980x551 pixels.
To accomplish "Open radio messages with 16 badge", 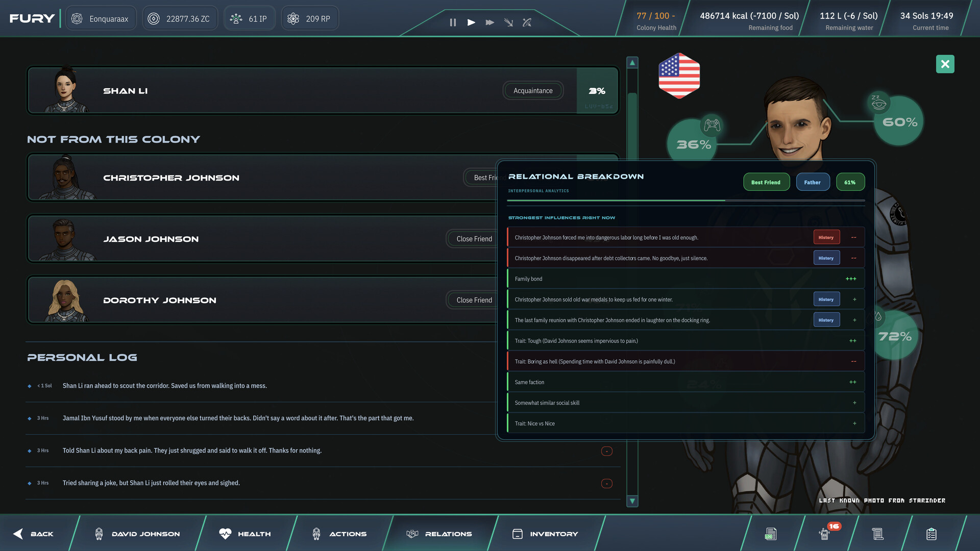I will coord(824,534).
